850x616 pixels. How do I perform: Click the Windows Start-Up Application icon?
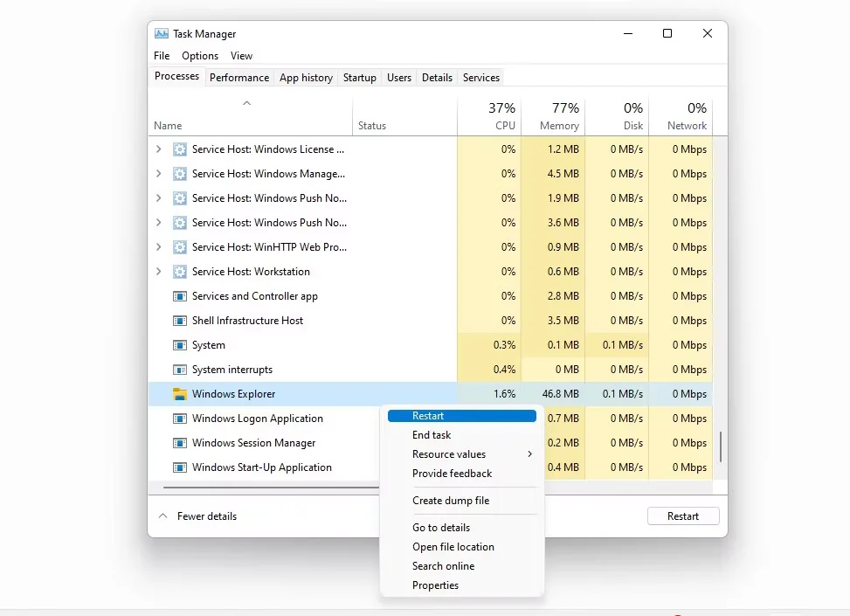pyautogui.click(x=179, y=467)
